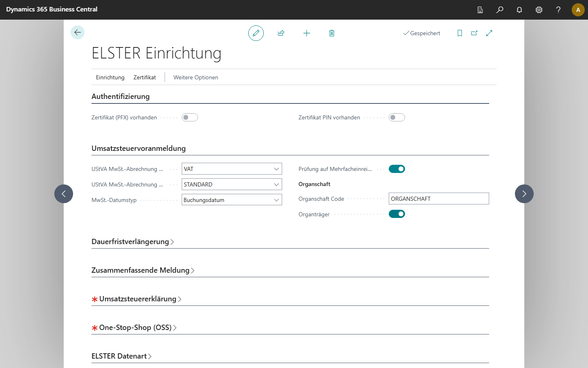Expand the Dauerfristverlängerung section

(133, 242)
